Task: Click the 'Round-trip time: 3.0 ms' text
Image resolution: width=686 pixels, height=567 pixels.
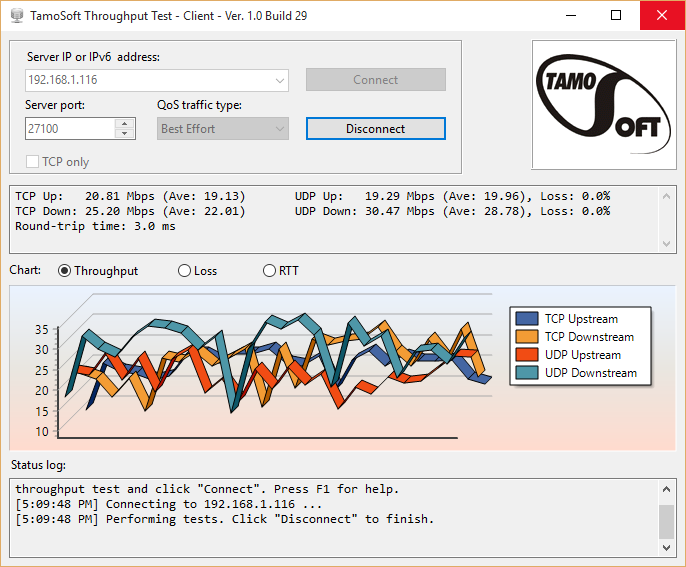Action: (95, 226)
